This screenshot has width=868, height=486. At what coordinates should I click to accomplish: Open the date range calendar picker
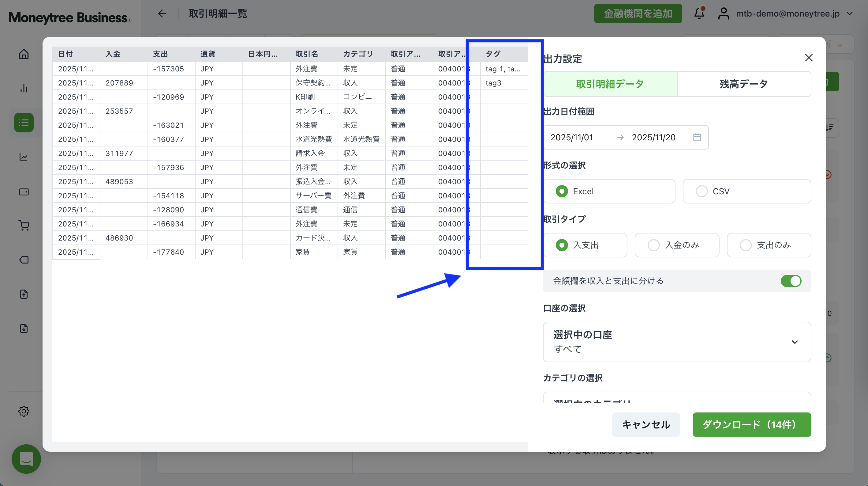coord(697,137)
